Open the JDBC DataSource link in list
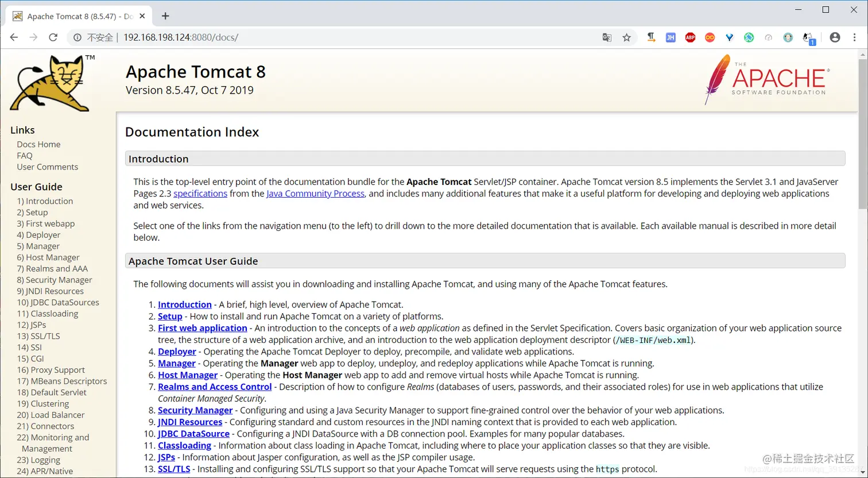Image resolution: width=868 pixels, height=478 pixels. pyautogui.click(x=193, y=434)
